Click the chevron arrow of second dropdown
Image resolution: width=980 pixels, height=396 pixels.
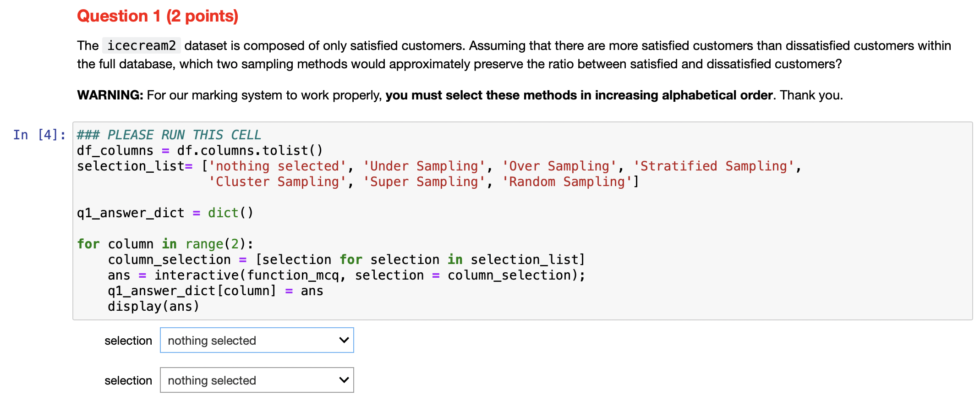pos(344,380)
